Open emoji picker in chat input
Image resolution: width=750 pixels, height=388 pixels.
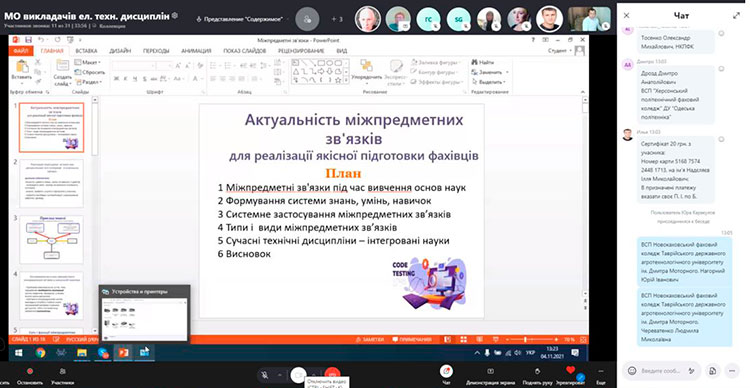coord(632,371)
